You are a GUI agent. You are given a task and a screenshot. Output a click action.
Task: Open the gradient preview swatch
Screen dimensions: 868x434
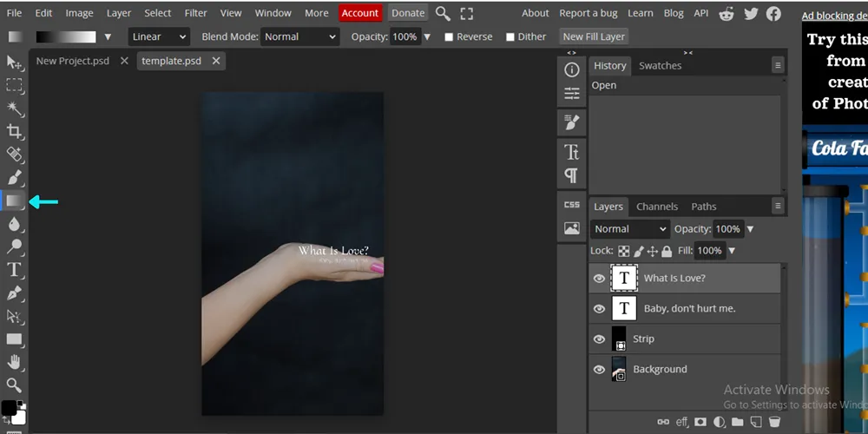click(66, 37)
